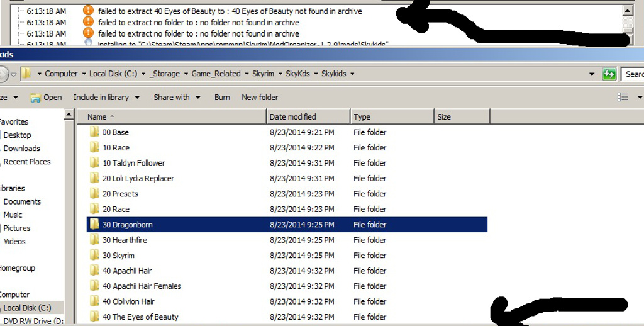This screenshot has width=644, height=326.
Task: Click the 00 Base folder icon
Action: [94, 132]
